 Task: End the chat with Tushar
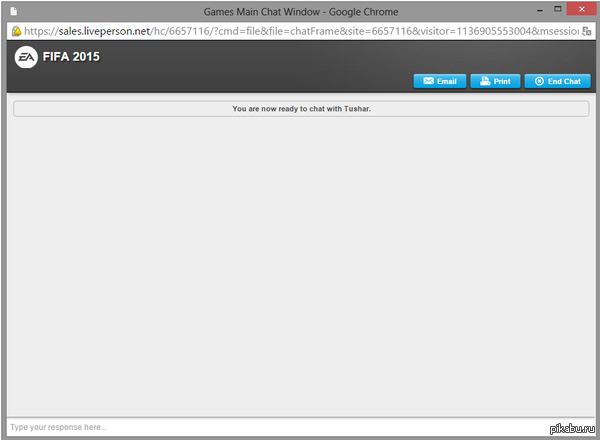pos(557,81)
